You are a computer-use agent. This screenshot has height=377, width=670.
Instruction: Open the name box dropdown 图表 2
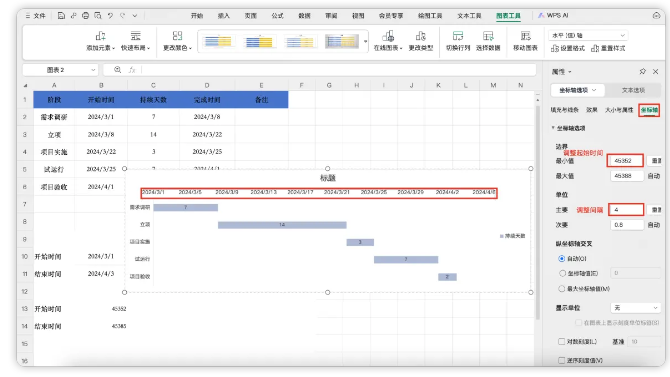click(93, 70)
